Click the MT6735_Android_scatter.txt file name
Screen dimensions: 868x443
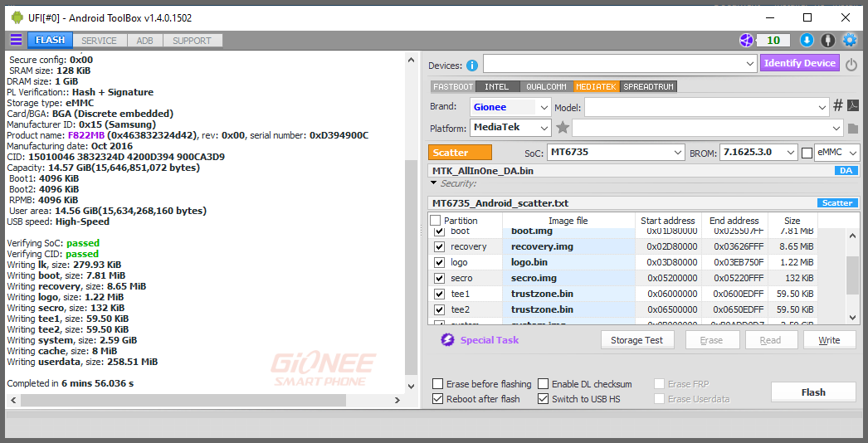pos(500,203)
